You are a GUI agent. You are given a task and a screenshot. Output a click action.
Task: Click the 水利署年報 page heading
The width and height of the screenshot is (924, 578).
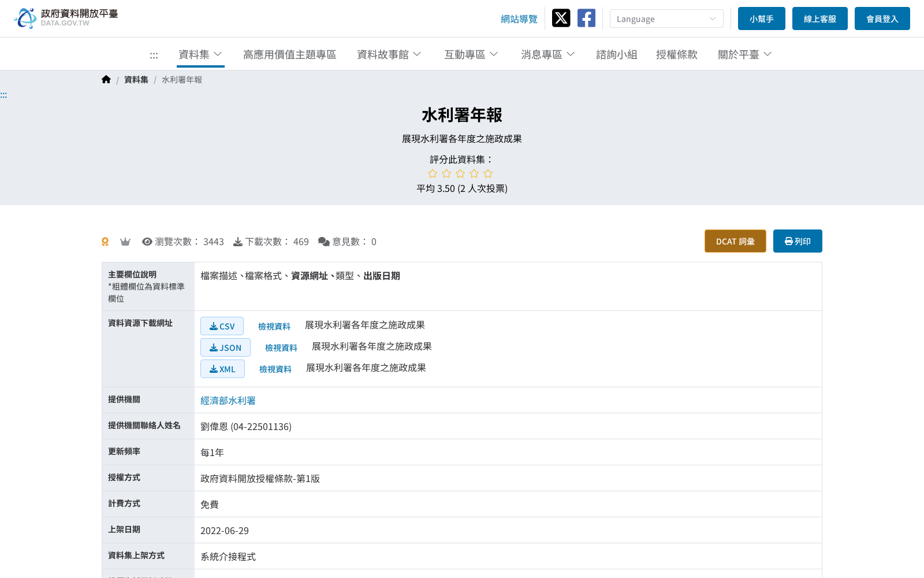tap(462, 115)
